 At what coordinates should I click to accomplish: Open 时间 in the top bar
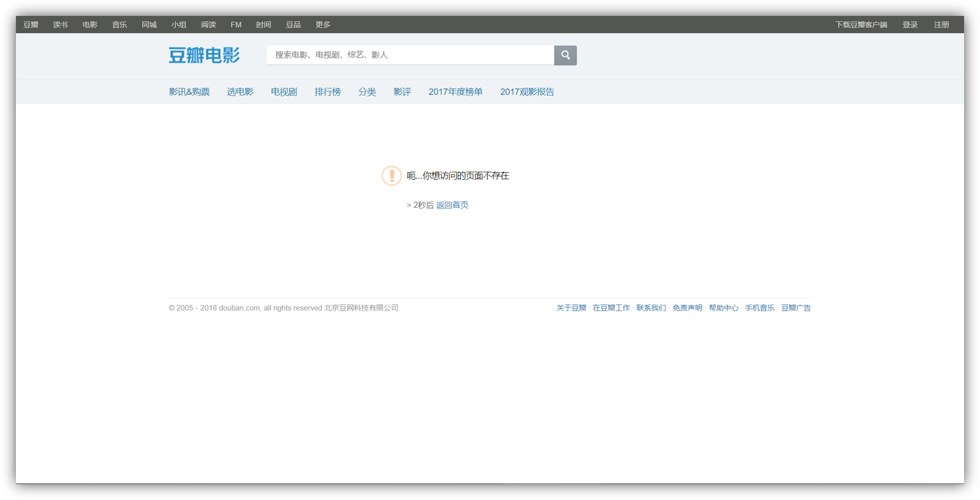pos(264,25)
